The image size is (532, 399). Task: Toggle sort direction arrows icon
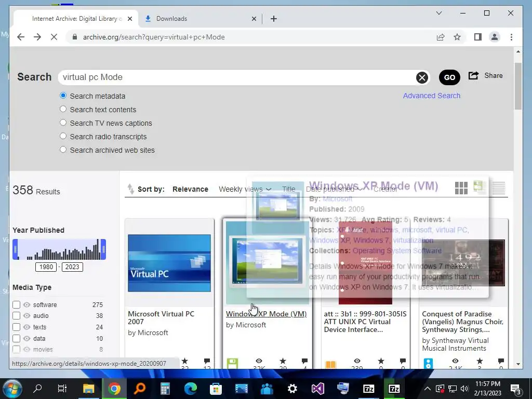[130, 189]
